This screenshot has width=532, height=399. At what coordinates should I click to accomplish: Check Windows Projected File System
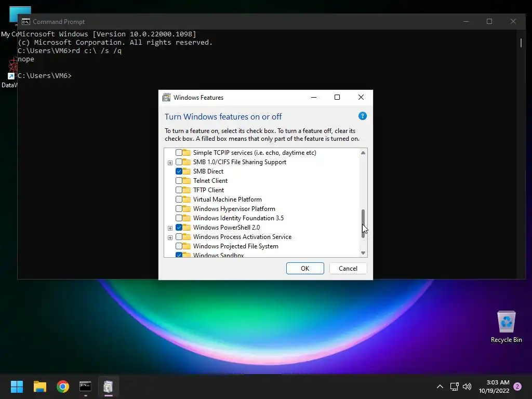tap(179, 246)
